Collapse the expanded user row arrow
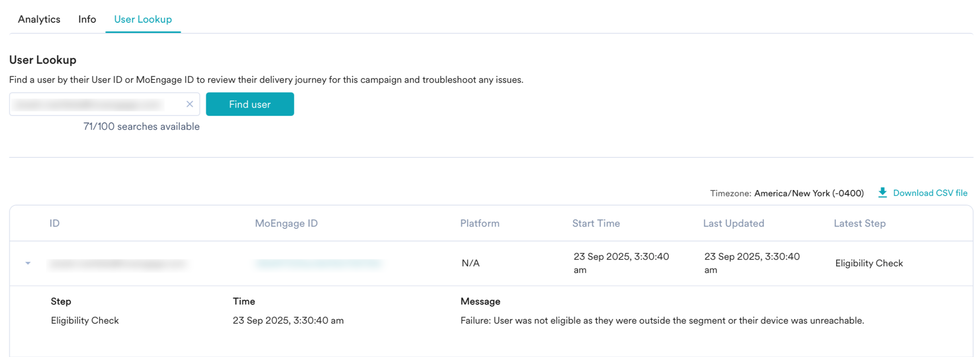This screenshot has height=357, width=980. click(x=28, y=263)
